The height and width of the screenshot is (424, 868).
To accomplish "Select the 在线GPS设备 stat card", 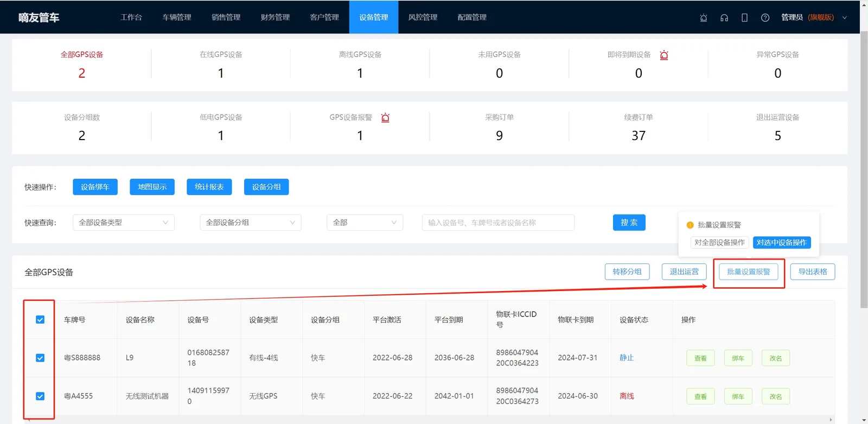I will (x=221, y=65).
